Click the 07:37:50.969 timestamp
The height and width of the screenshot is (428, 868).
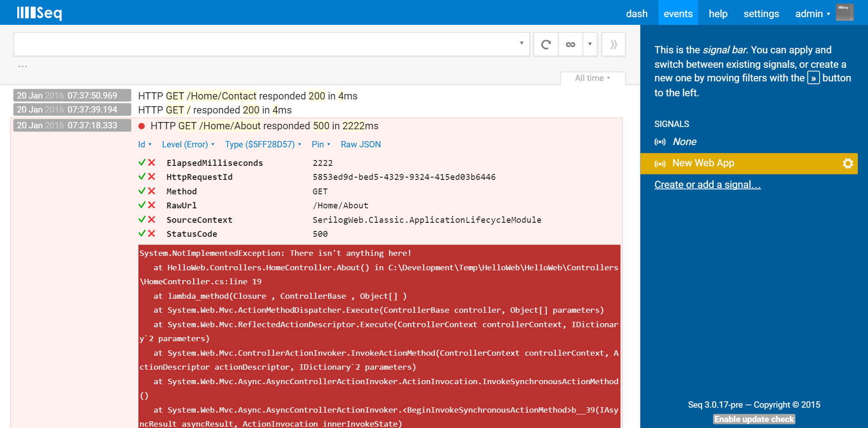pos(72,95)
